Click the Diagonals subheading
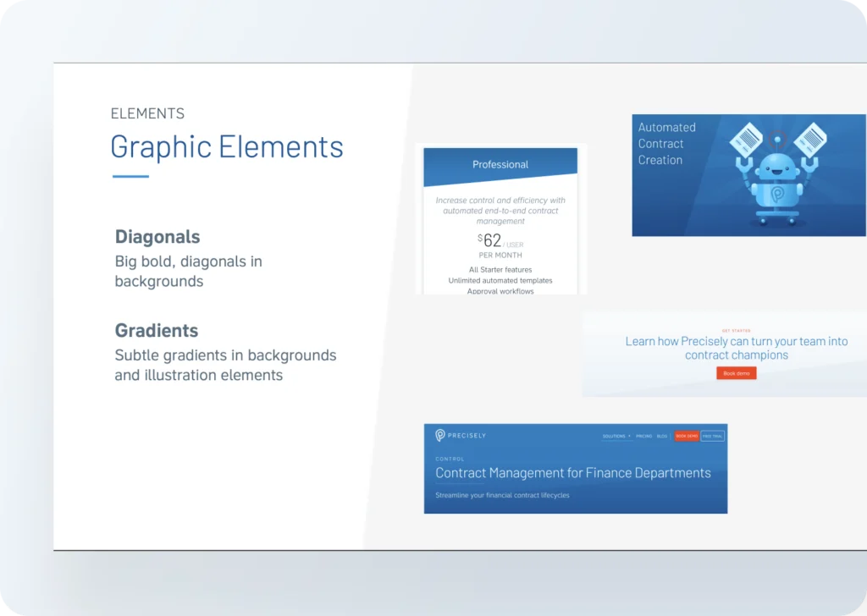This screenshot has width=867, height=616. point(157,236)
